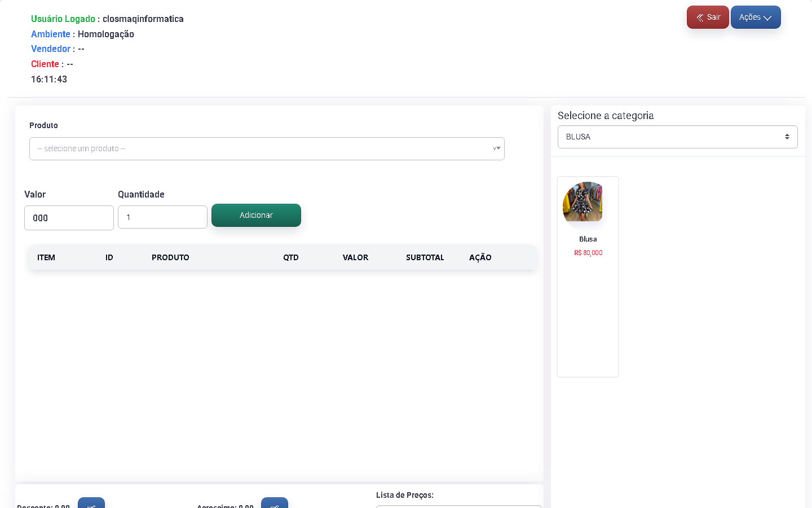Open the BLUSA category selector

677,137
